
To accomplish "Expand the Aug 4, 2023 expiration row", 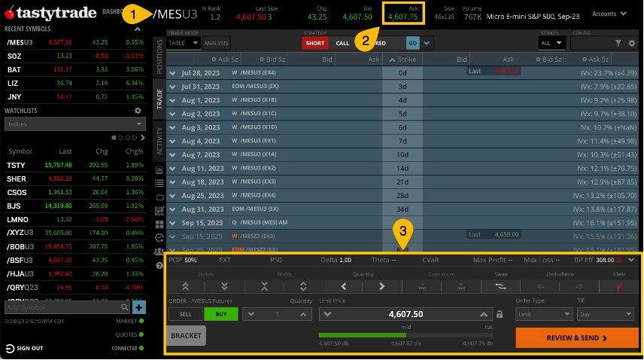I will click(172, 142).
